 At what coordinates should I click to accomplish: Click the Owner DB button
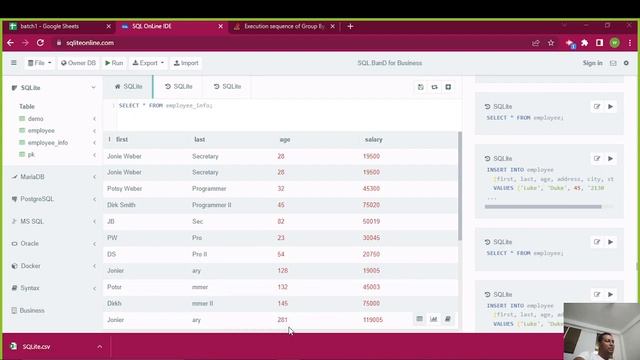click(78, 63)
